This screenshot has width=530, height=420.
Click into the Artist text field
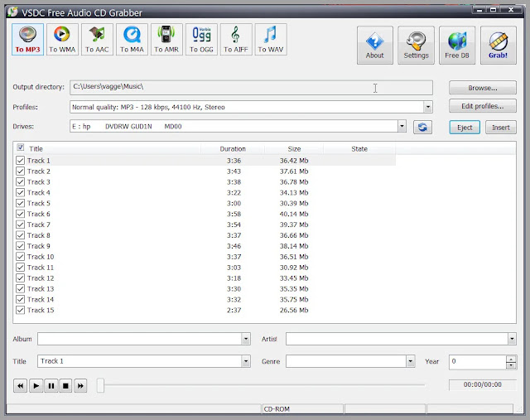click(x=397, y=339)
